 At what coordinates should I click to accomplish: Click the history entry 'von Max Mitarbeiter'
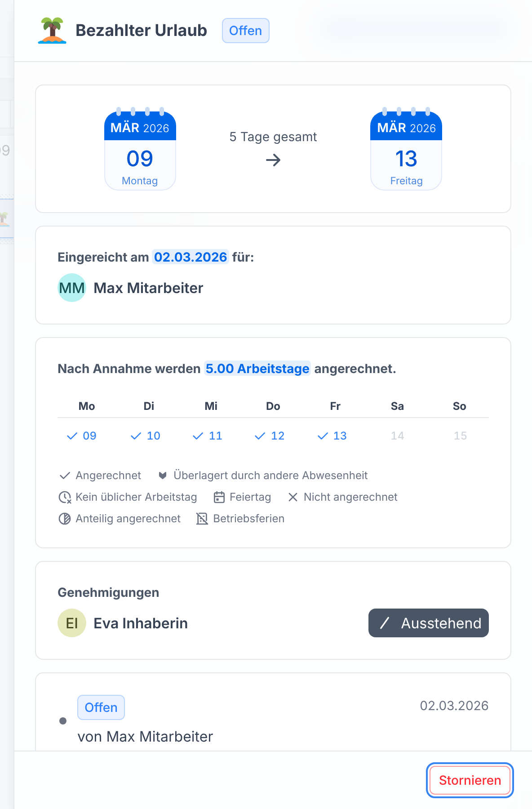point(146,737)
